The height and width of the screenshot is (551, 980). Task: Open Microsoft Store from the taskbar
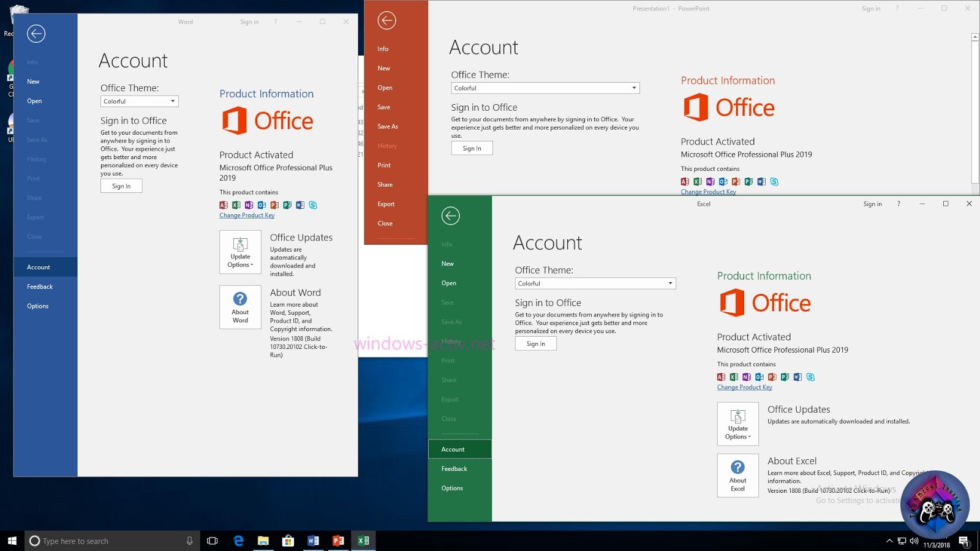pos(288,541)
